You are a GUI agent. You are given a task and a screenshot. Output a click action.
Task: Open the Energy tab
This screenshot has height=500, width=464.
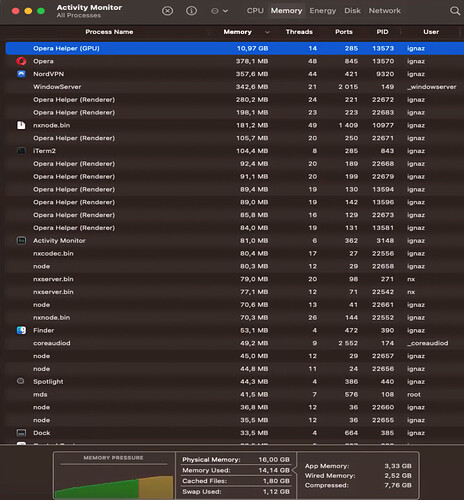pos(323,11)
